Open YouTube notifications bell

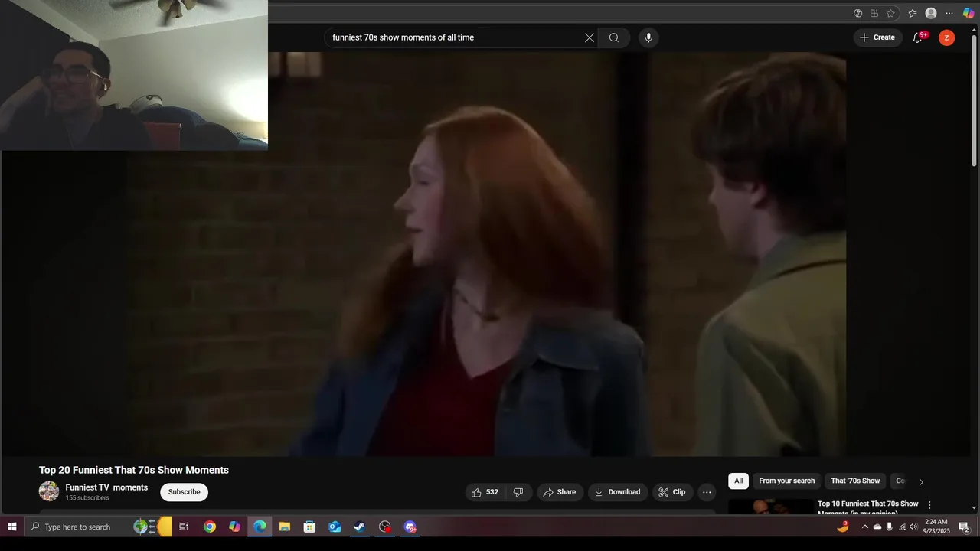click(x=917, y=37)
